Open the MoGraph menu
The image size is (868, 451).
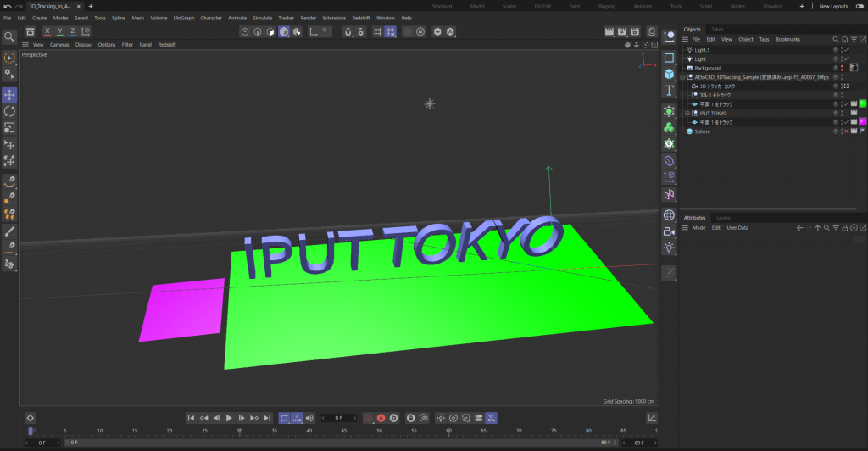pyautogui.click(x=183, y=18)
